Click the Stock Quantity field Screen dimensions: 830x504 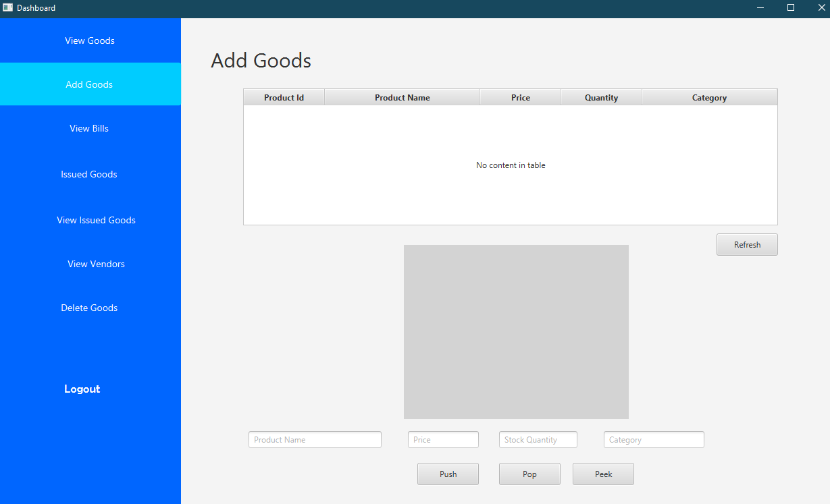coord(537,439)
